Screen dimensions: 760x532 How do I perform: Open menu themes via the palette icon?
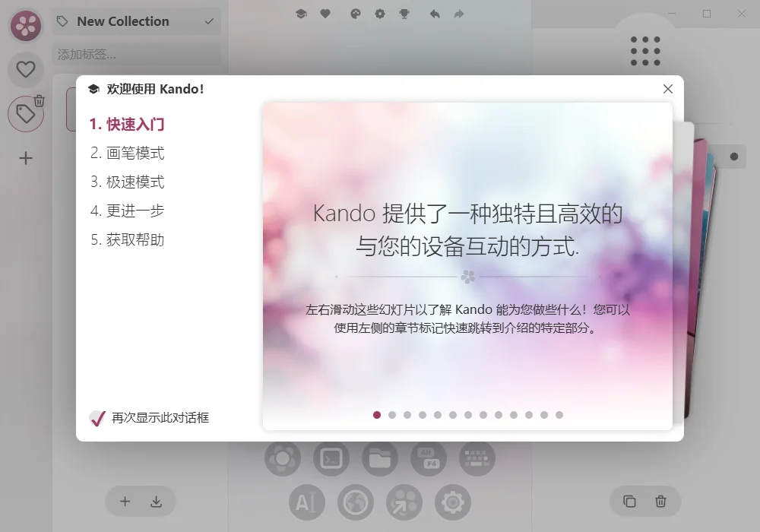tap(356, 14)
